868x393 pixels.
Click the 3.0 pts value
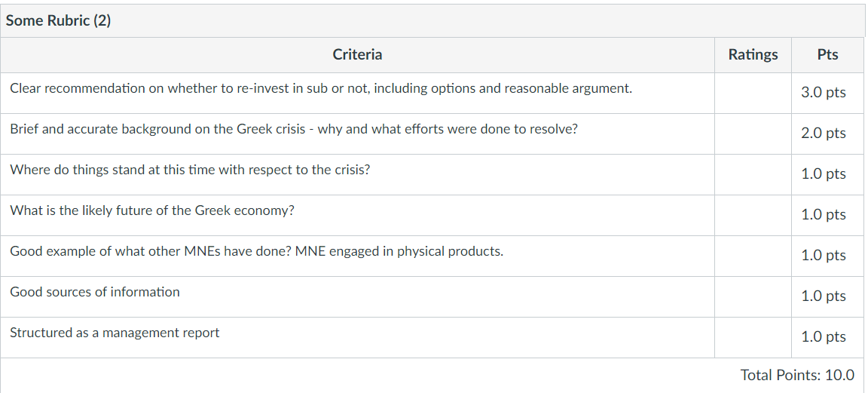[x=823, y=92]
